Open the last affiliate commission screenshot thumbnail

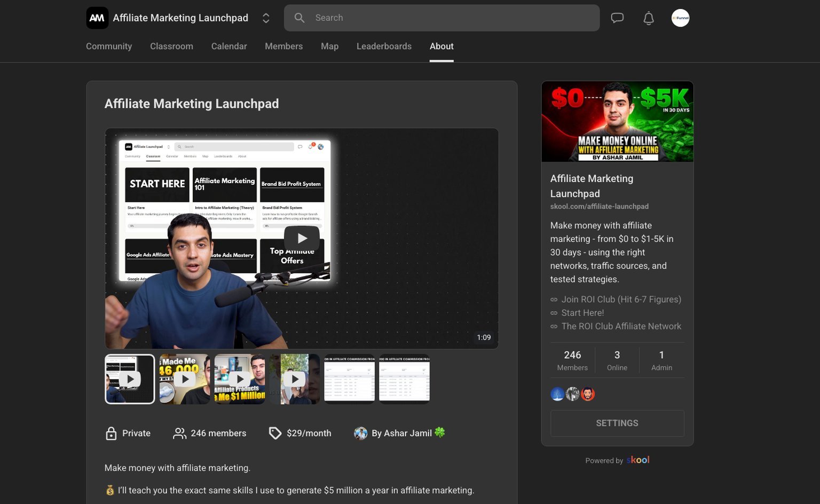tap(405, 379)
